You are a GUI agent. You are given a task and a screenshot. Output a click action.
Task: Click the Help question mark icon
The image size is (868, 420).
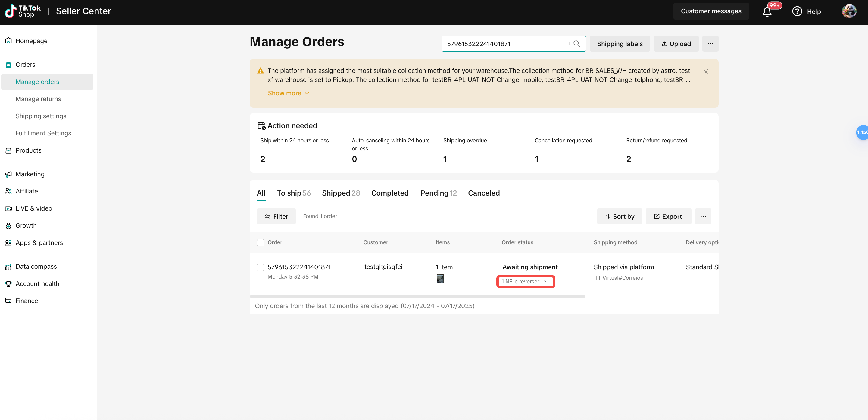[797, 11]
